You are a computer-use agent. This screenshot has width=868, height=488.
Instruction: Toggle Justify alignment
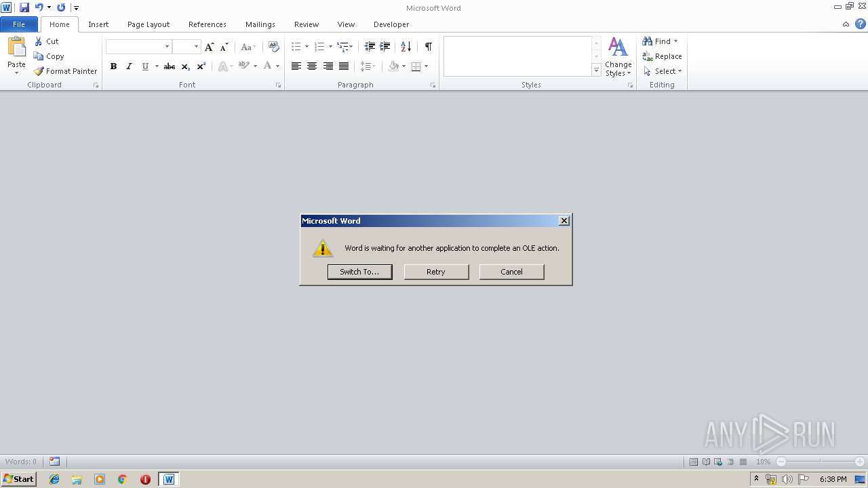point(344,66)
